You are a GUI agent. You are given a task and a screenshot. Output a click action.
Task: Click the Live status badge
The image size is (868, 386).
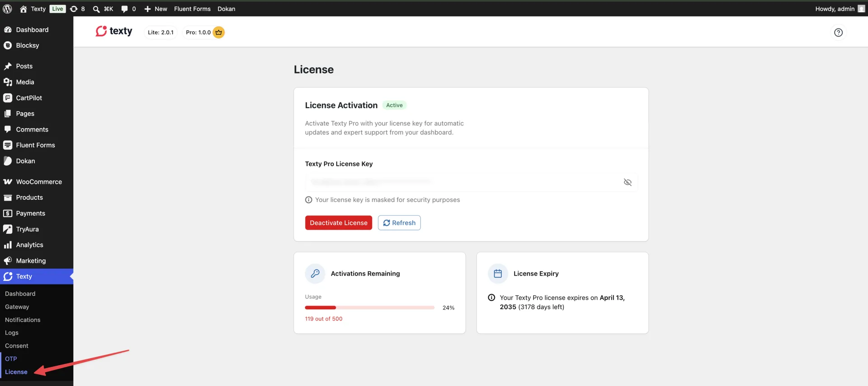[x=57, y=9]
